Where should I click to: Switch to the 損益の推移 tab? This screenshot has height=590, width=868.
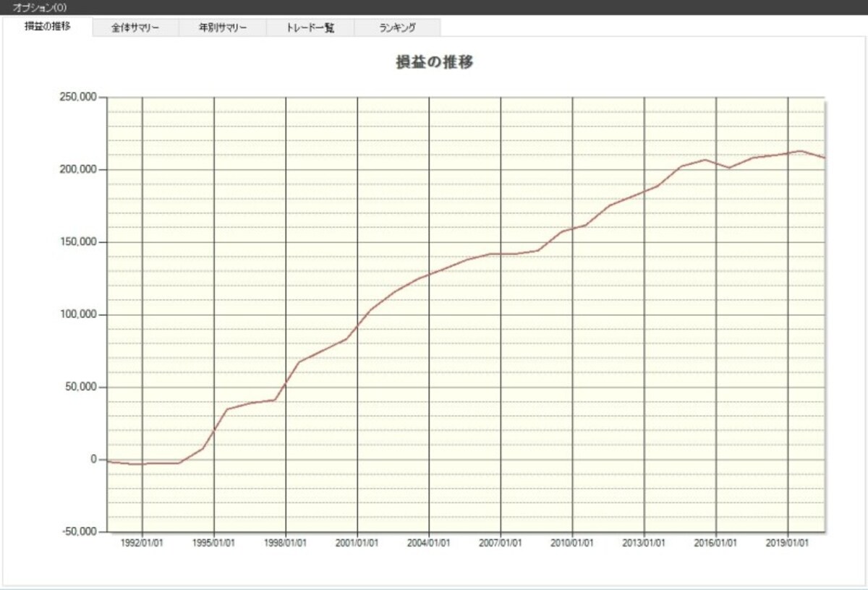pos(48,27)
